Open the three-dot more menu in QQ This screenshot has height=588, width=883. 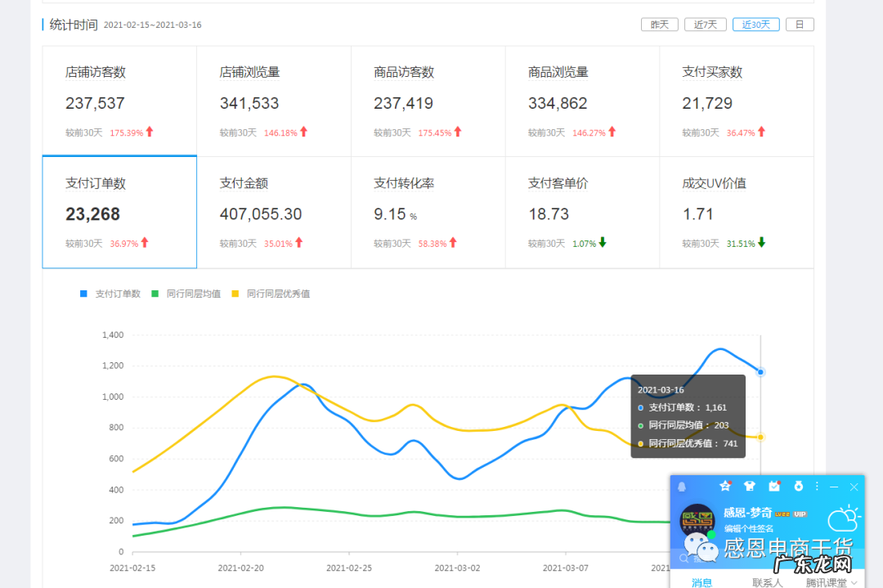coord(816,487)
